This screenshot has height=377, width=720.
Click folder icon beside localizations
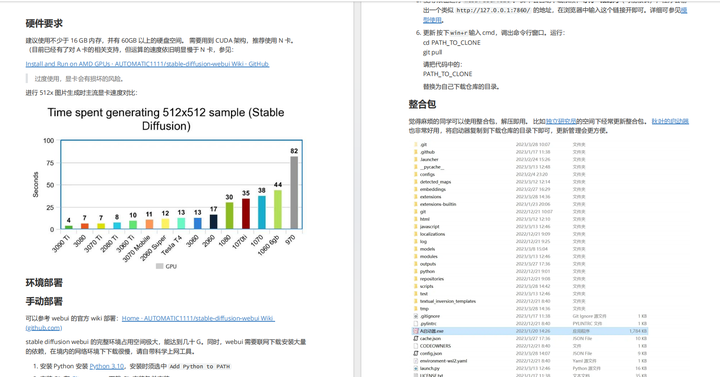click(x=416, y=234)
